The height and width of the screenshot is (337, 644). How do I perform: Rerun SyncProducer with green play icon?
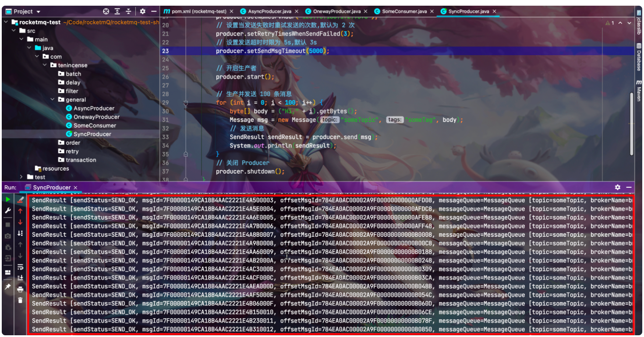(8, 200)
